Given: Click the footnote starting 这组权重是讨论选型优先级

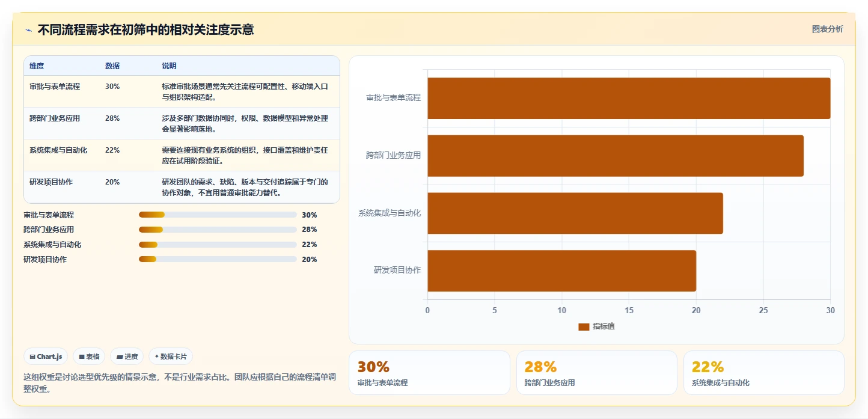Looking at the screenshot, I should coord(180,383).
